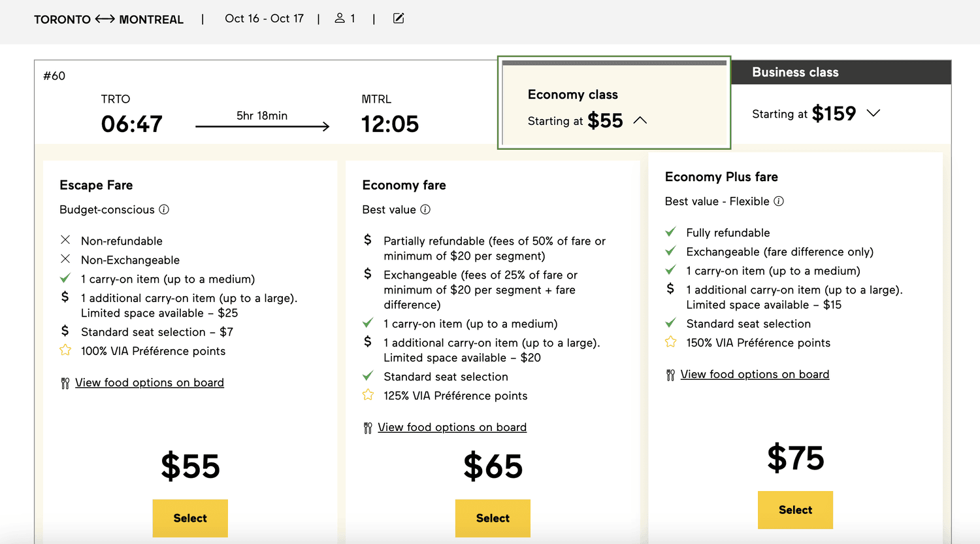
Task: Click the $55 price in Escape Fare card
Action: (x=190, y=466)
